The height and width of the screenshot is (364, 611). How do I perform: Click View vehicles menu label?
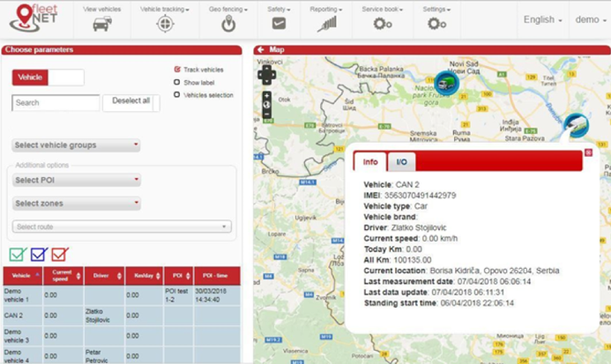(101, 9)
